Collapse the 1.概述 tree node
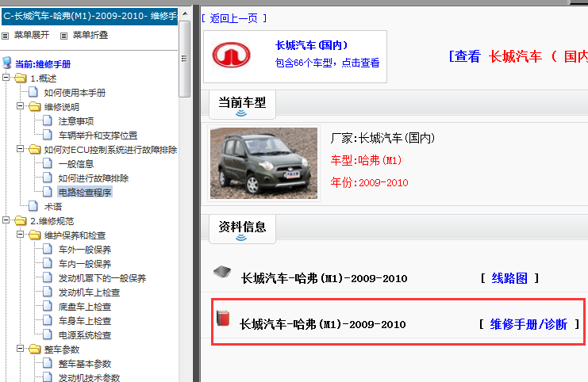Screen dimensions: 588x382 click(6, 78)
